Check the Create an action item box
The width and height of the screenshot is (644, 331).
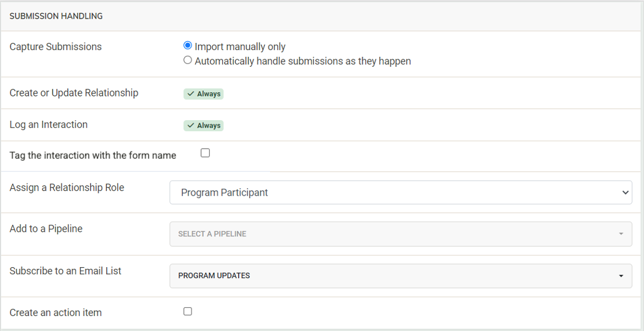(x=188, y=312)
